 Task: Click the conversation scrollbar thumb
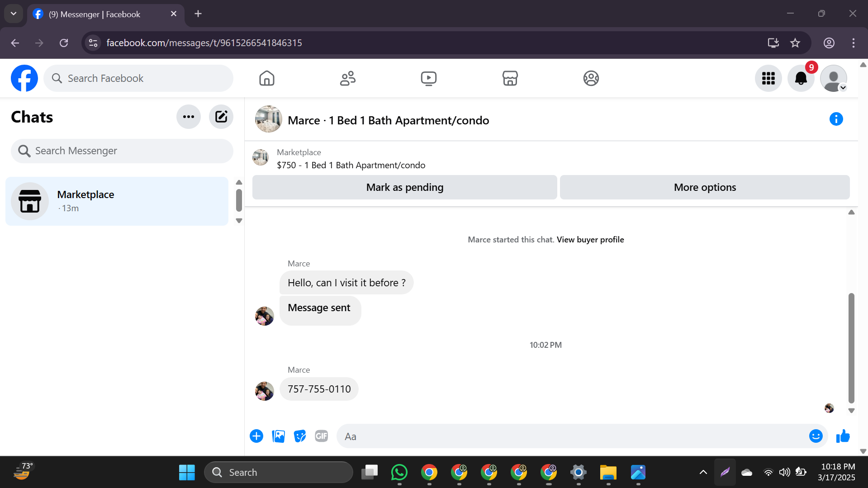(x=851, y=348)
